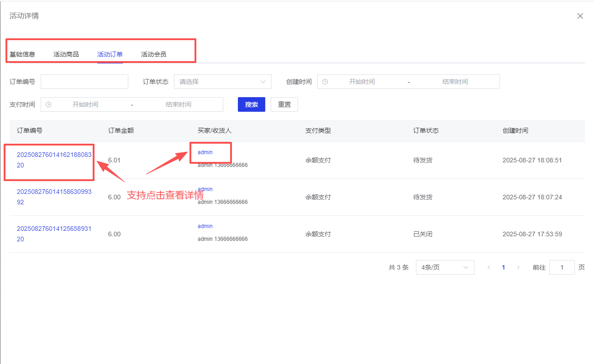
Task: Open the 订单状态 dropdown
Action: coord(222,82)
